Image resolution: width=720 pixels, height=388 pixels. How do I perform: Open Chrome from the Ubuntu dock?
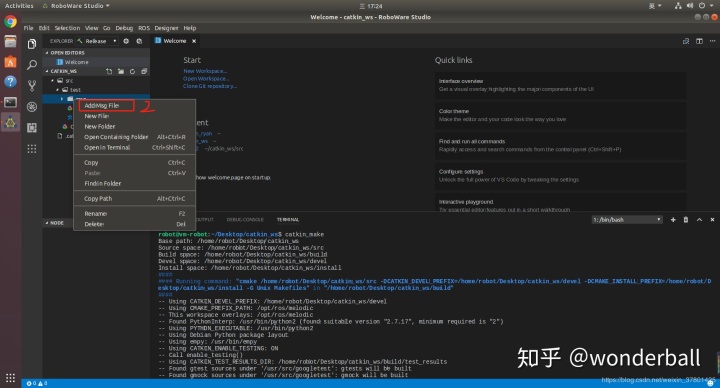coord(10,22)
